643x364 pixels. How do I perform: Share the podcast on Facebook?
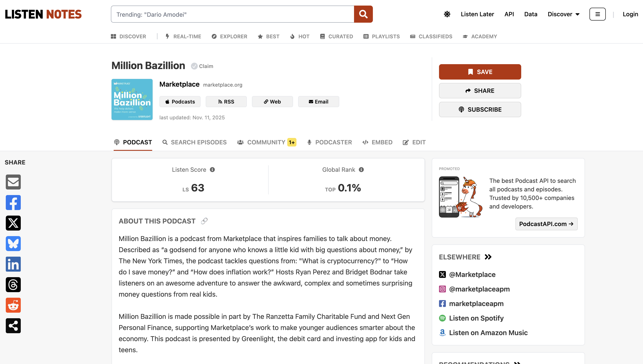pyautogui.click(x=13, y=203)
